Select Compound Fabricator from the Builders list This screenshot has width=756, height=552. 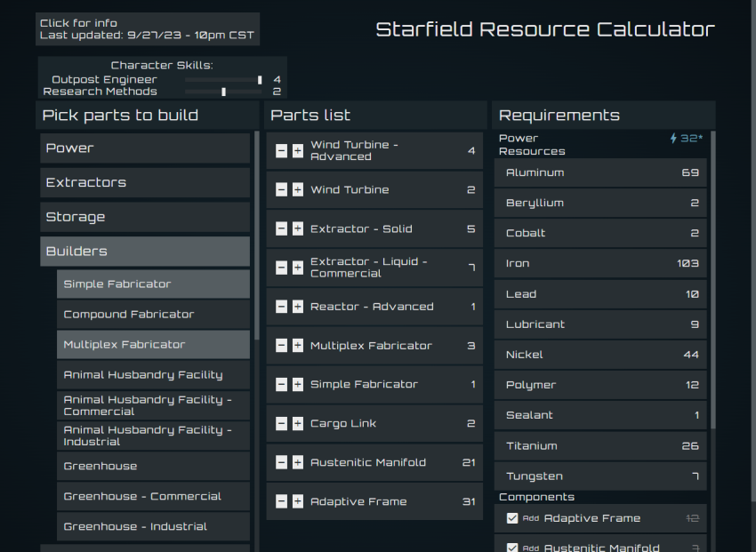[x=153, y=314]
